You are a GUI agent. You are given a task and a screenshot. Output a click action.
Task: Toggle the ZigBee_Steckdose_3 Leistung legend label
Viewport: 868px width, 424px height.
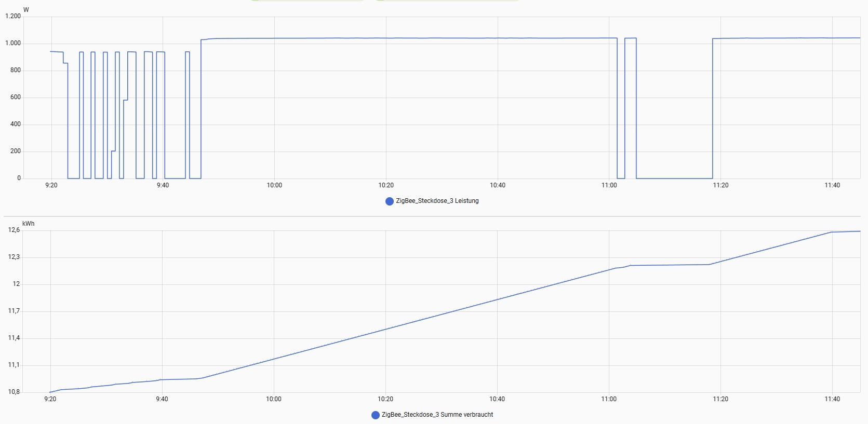click(437, 201)
